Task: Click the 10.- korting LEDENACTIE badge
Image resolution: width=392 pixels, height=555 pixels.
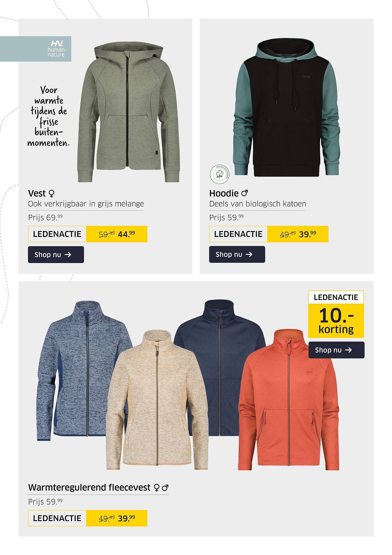Action: coord(336,314)
